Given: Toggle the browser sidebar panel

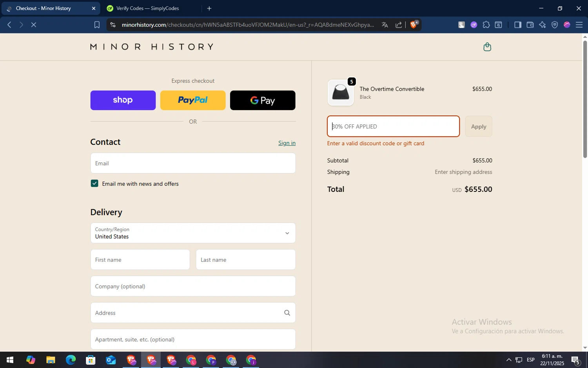Looking at the screenshot, I should pyautogui.click(x=517, y=25).
